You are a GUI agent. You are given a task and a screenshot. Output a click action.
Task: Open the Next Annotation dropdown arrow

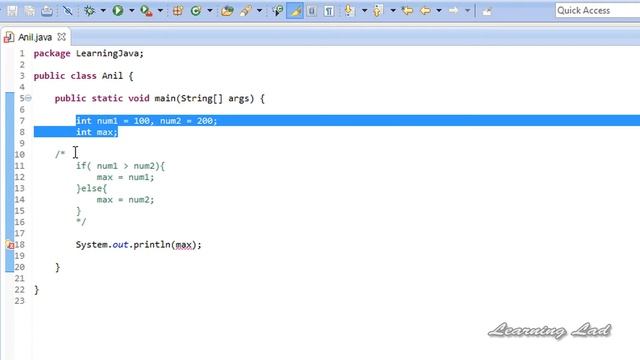point(364,11)
